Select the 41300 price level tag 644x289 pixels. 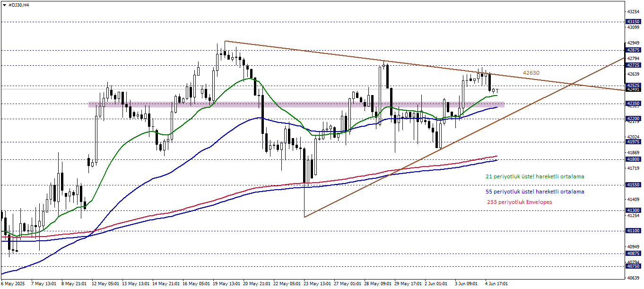633,210
